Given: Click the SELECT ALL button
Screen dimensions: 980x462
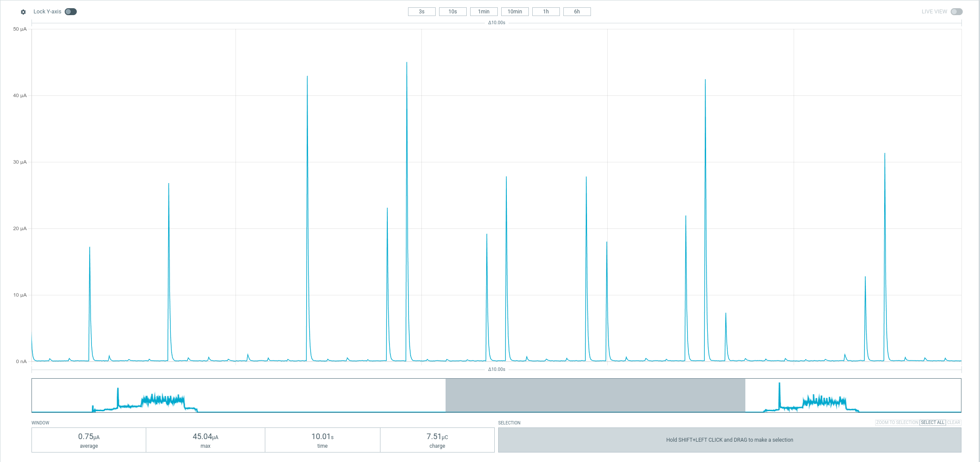Looking at the screenshot, I should tap(933, 422).
